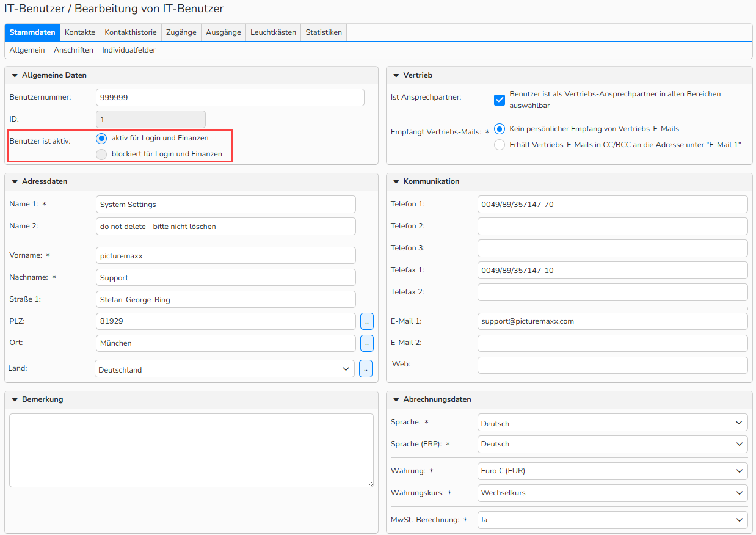Switch to the Zugänge tab

coord(181,32)
